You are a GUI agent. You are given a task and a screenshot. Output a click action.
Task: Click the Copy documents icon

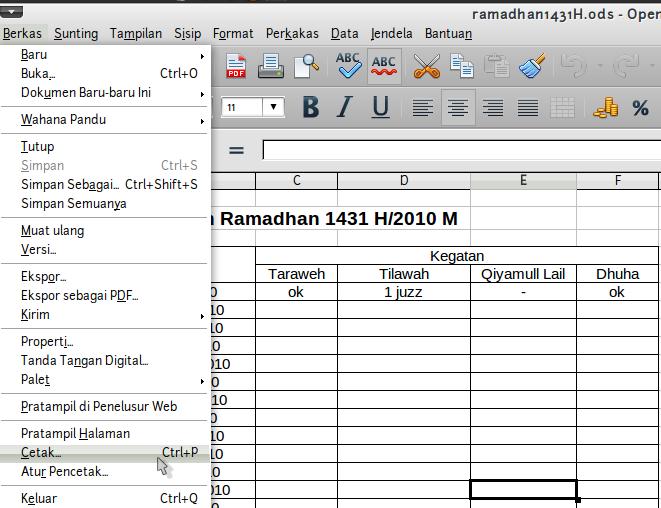(x=461, y=67)
